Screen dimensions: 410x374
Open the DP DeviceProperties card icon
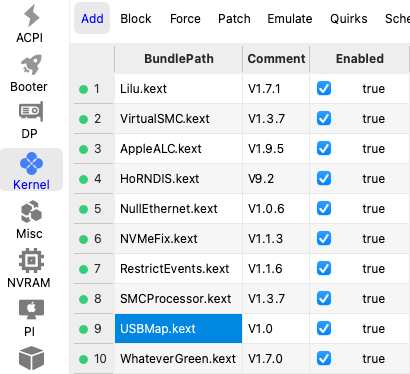(31, 112)
